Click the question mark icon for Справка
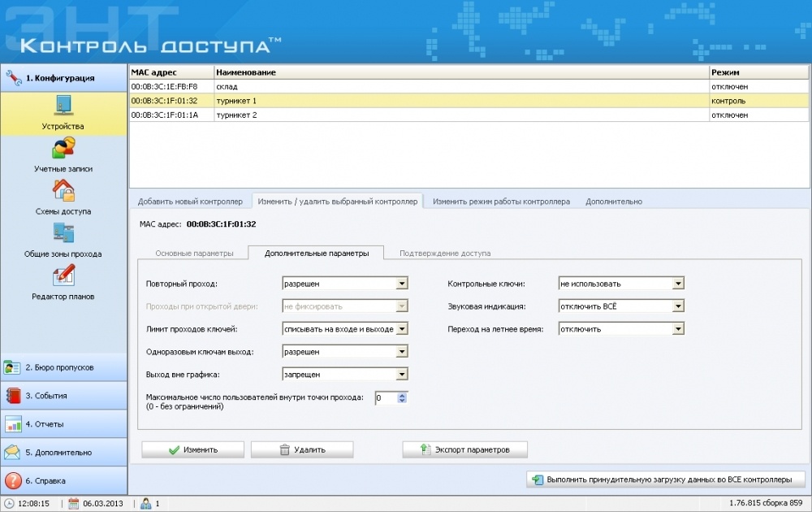Viewport: 812px width, 512px height. (x=13, y=480)
